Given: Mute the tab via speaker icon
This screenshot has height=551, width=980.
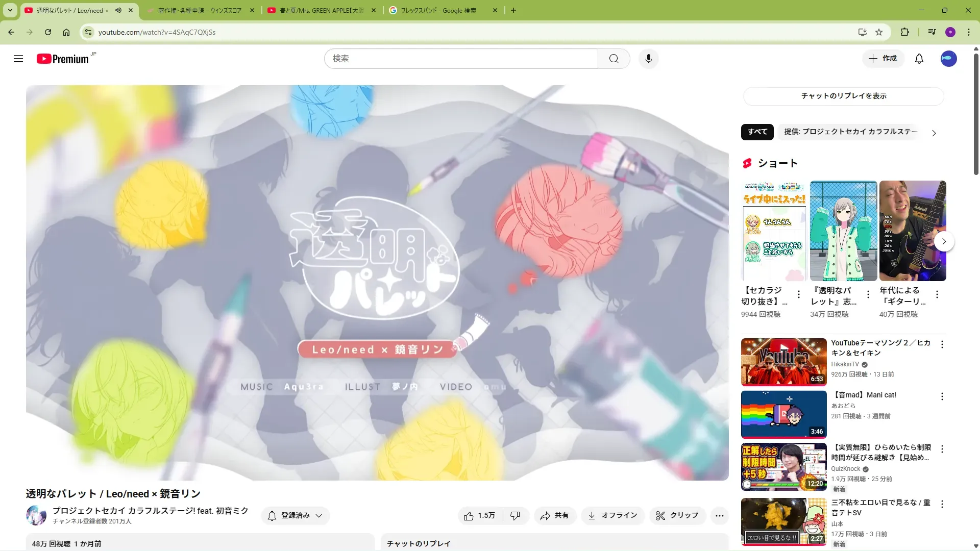Looking at the screenshot, I should click(x=118, y=10).
